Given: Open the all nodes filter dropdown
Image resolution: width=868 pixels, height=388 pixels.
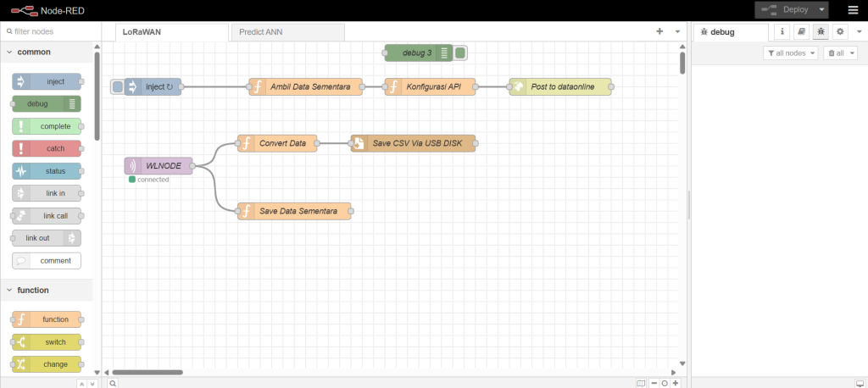Looking at the screenshot, I should [790, 53].
